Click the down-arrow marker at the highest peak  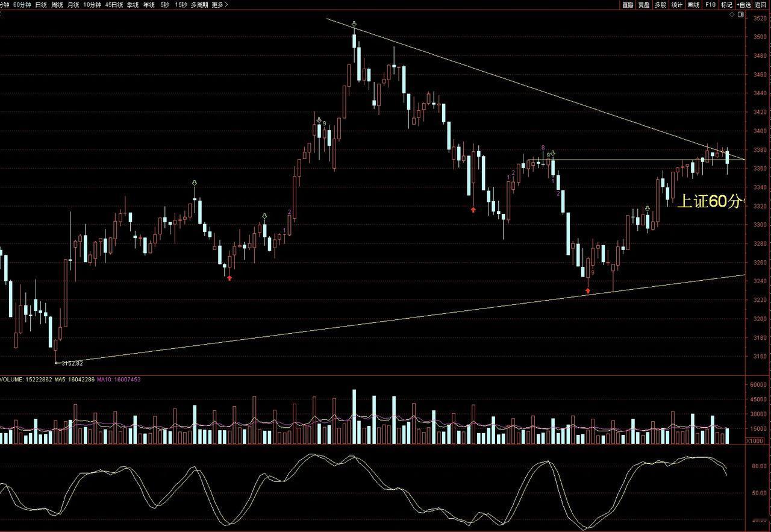pos(354,24)
